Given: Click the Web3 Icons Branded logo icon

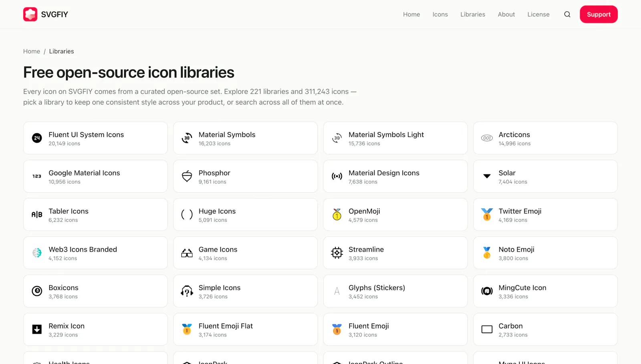Looking at the screenshot, I should pyautogui.click(x=37, y=253).
